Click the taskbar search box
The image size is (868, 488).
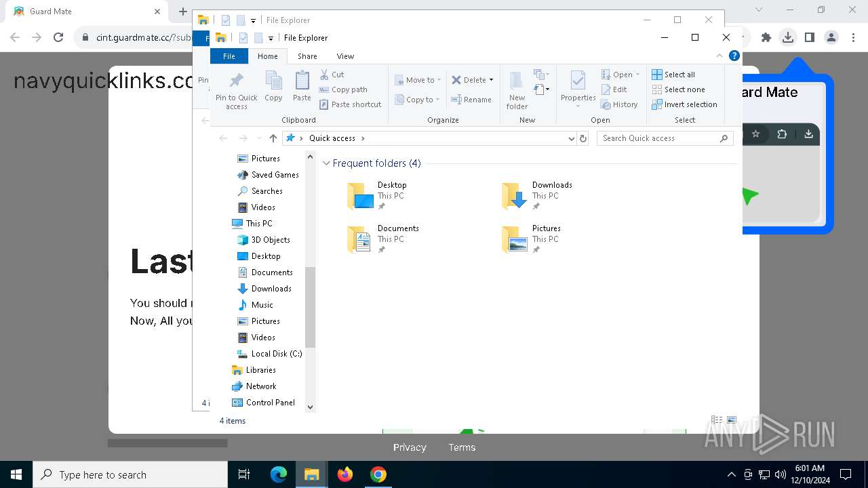130,474
